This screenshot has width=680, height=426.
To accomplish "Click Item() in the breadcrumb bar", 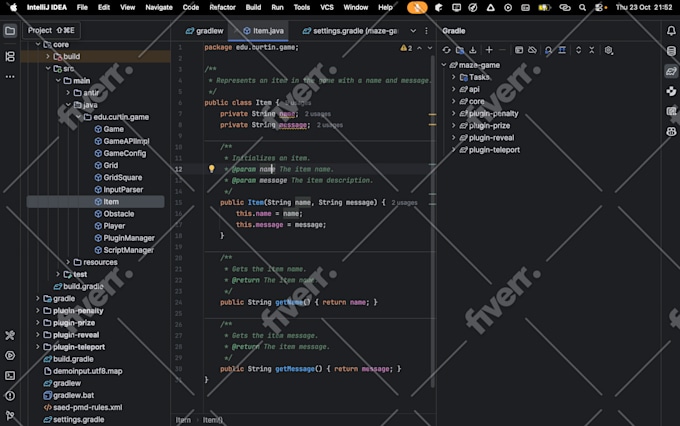I will [x=213, y=420].
